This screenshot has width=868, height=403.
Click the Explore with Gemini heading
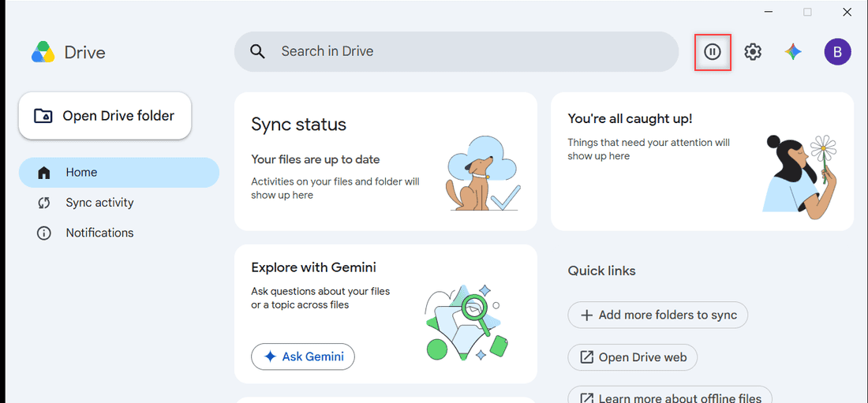[314, 268]
